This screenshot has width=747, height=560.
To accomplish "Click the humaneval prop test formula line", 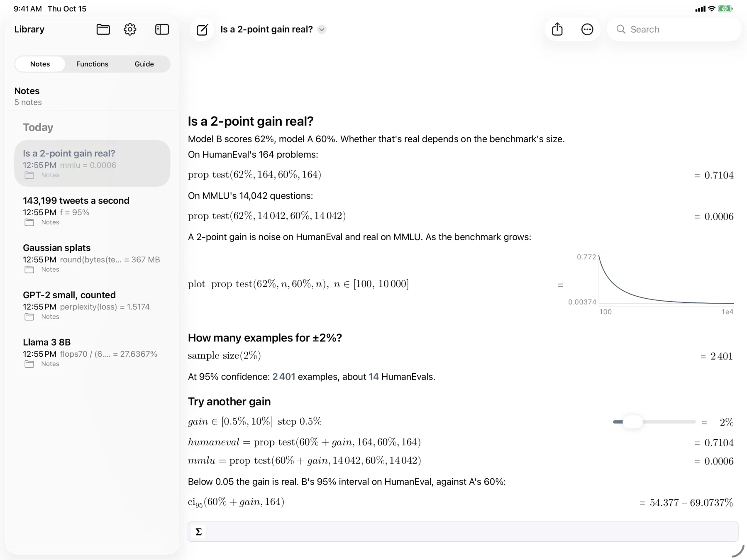I will pos(304,442).
